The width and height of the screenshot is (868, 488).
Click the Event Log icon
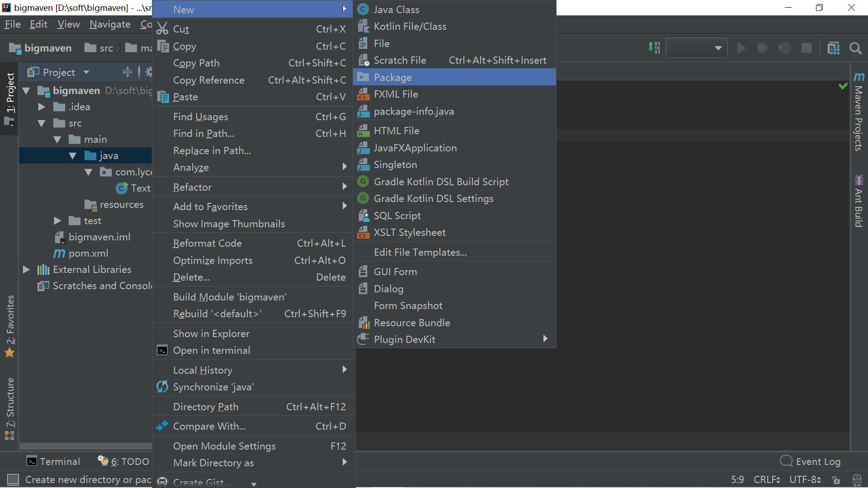click(787, 461)
